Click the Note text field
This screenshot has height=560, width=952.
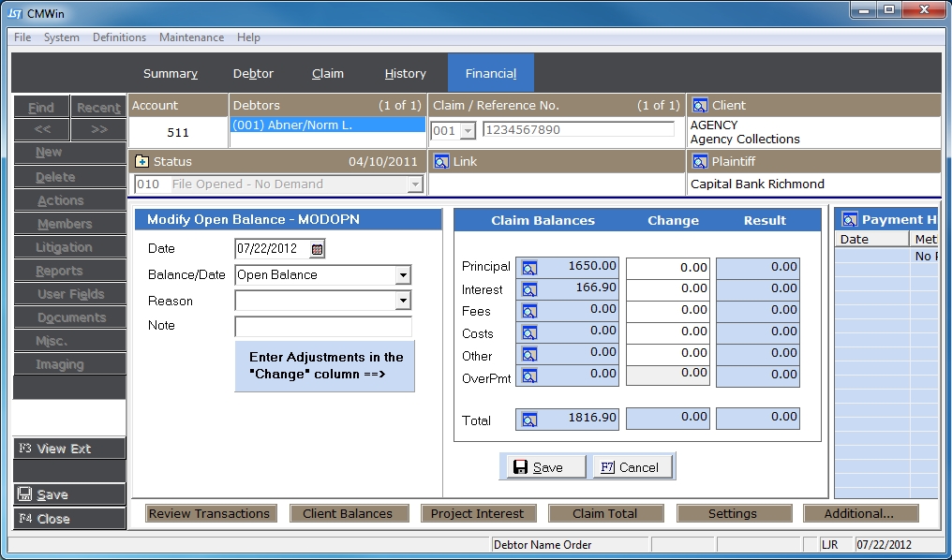322,327
